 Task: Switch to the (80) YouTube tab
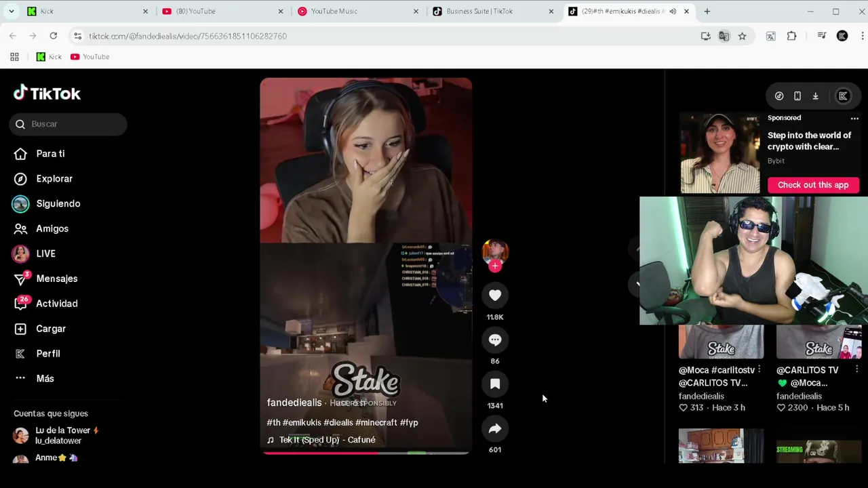221,12
